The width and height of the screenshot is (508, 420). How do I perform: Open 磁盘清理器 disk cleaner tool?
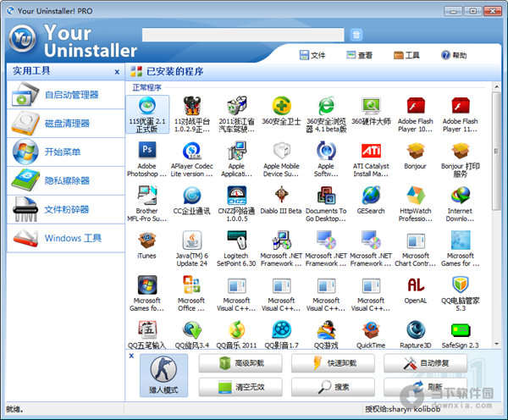(66, 123)
